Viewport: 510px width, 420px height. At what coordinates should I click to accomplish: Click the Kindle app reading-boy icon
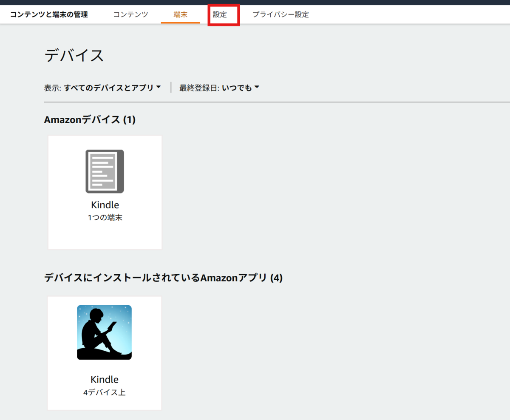click(105, 332)
